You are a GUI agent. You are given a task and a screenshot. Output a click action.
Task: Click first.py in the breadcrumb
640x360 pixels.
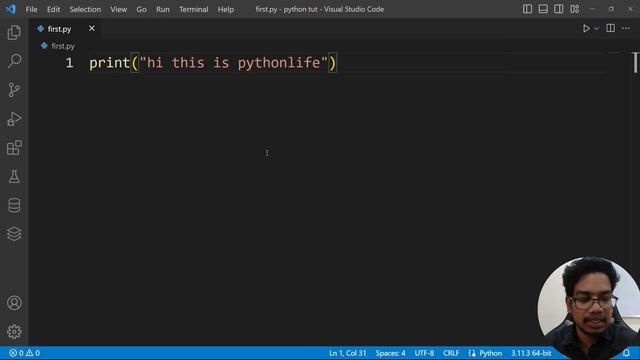tap(63, 46)
